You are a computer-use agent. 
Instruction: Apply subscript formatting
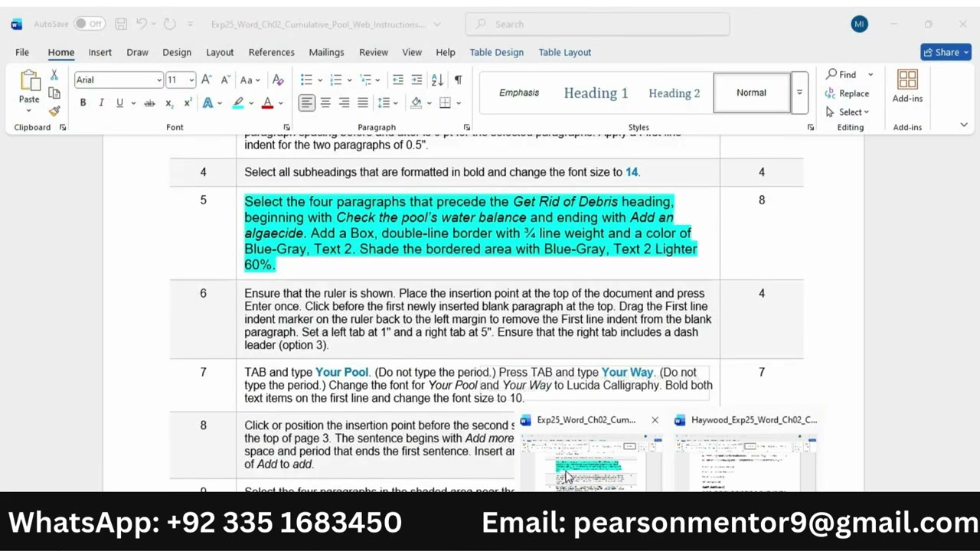(169, 103)
